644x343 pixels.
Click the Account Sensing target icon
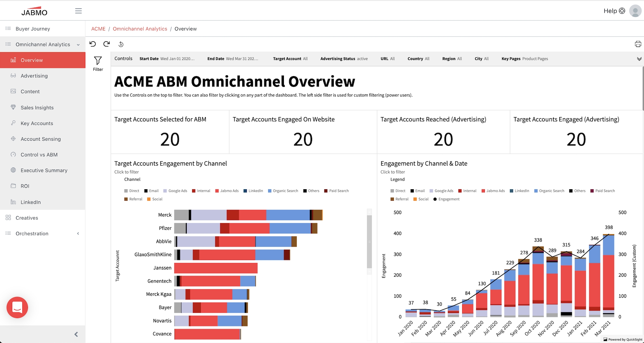[13, 139]
